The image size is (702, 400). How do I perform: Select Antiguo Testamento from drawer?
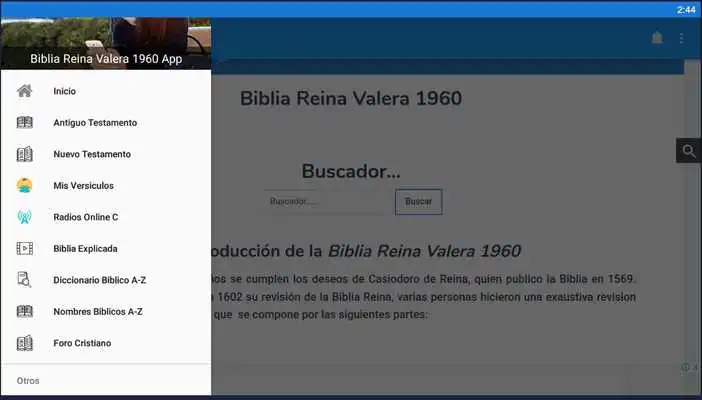point(106,122)
